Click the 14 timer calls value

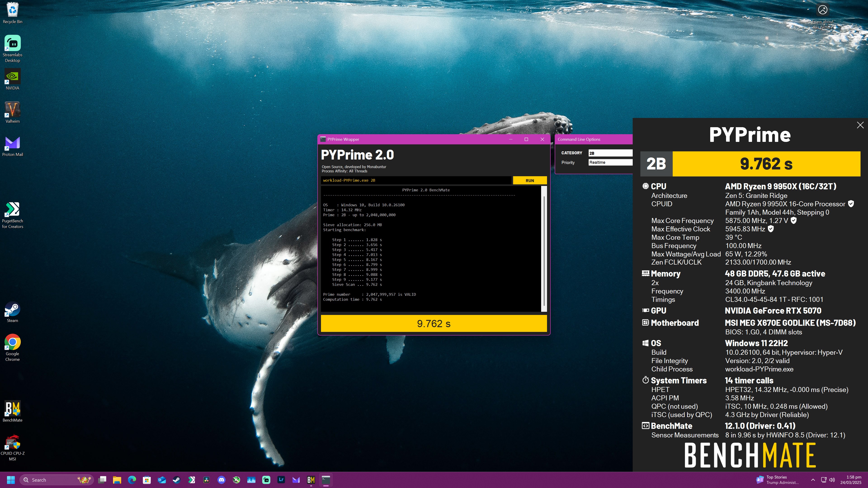click(x=749, y=380)
